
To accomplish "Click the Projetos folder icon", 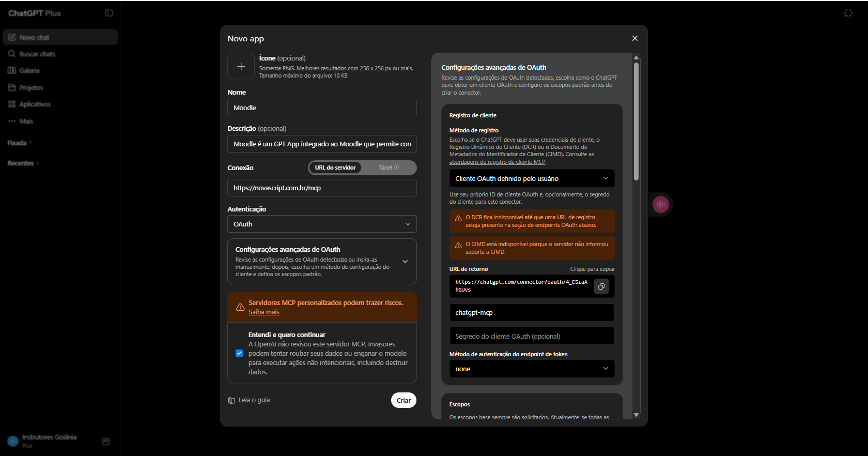I will tap(12, 87).
